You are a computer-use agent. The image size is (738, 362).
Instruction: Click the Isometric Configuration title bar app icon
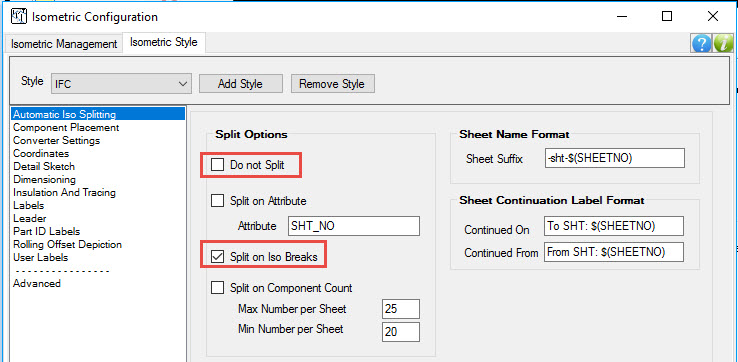[x=19, y=17]
